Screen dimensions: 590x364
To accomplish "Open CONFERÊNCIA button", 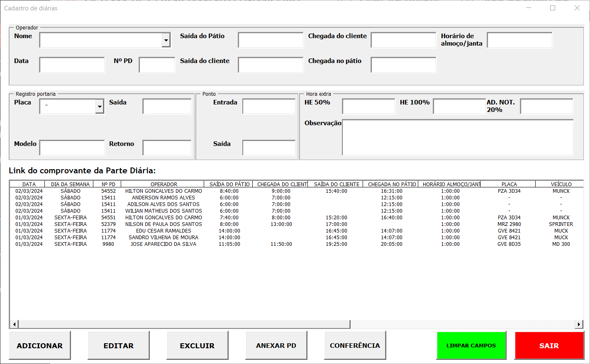I will tap(355, 345).
